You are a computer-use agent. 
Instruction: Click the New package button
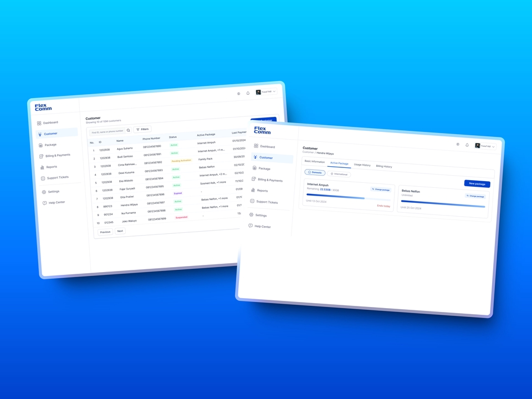tap(477, 183)
